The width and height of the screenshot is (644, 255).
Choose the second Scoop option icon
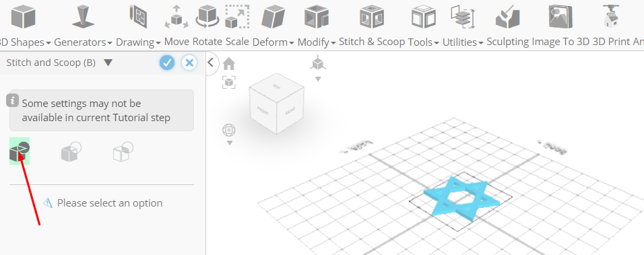coord(71,151)
